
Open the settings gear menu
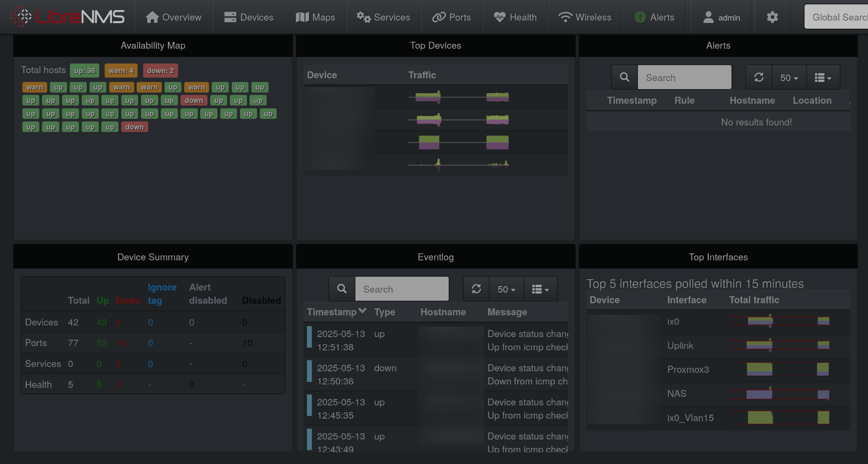(772, 17)
